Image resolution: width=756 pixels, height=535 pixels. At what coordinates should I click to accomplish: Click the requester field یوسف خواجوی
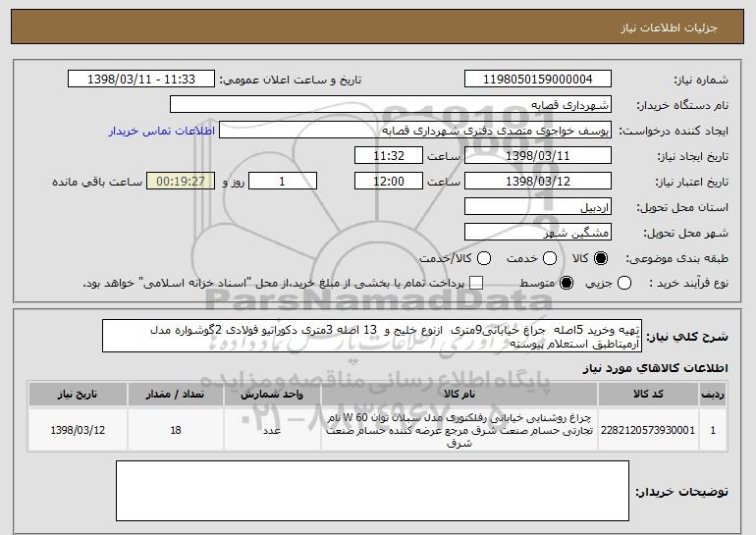click(415, 131)
